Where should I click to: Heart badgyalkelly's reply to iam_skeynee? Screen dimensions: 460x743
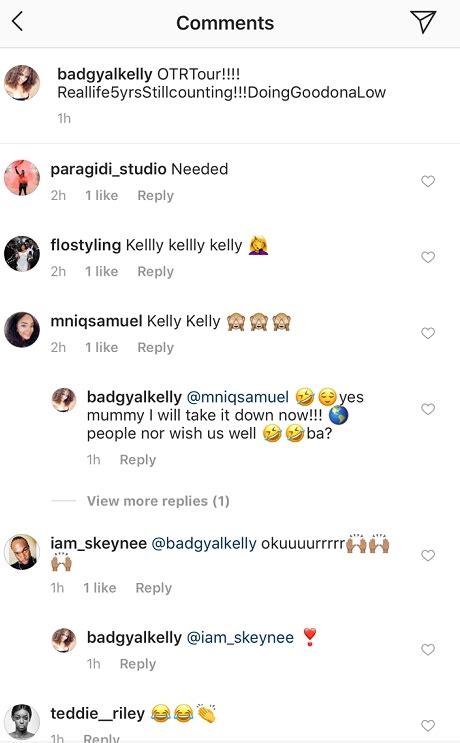pyautogui.click(x=428, y=649)
